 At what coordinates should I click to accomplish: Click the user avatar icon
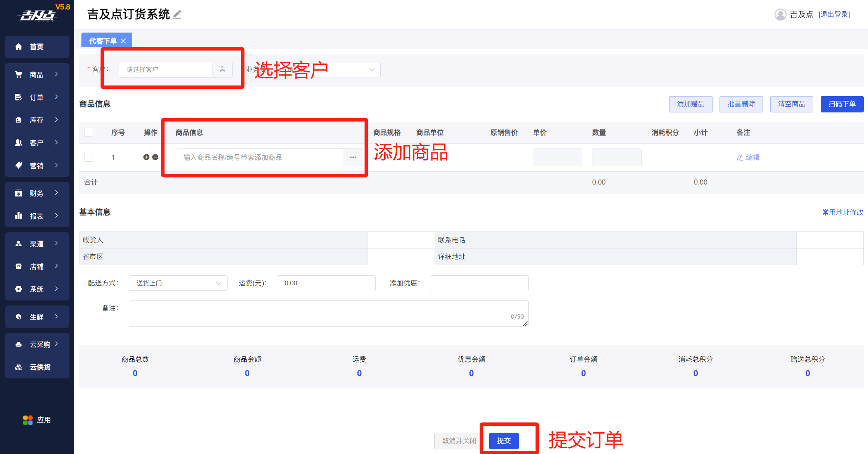[x=780, y=14]
